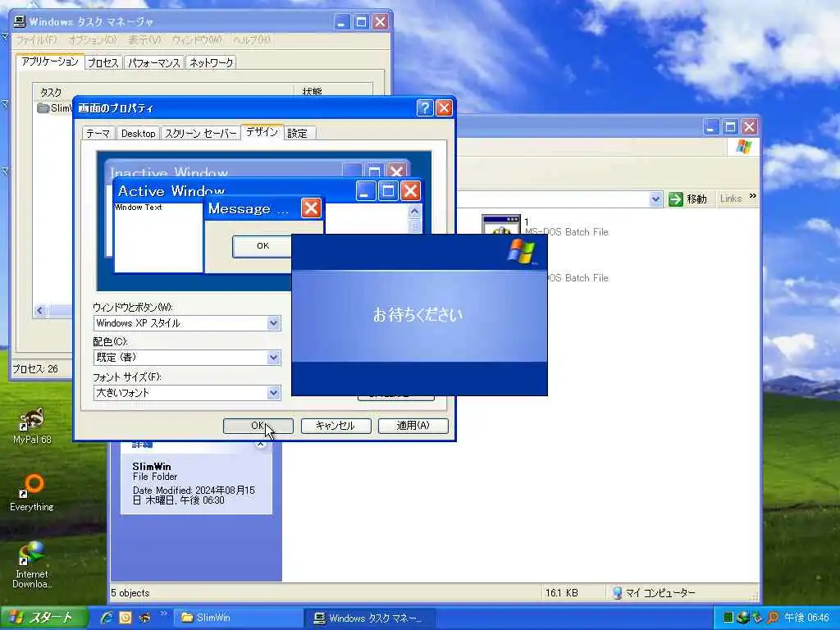This screenshot has height=630, width=840.
Task: Click the 16.1 KB status text
Action: click(x=561, y=593)
